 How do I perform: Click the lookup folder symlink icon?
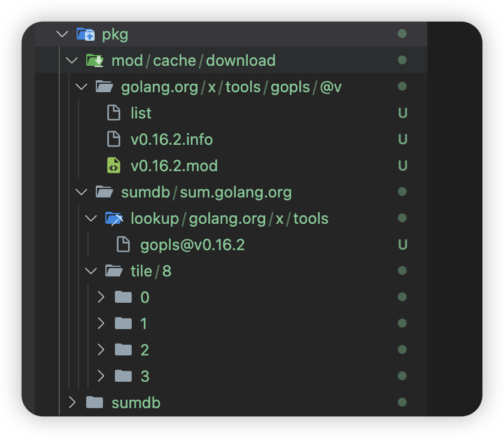tap(114, 218)
